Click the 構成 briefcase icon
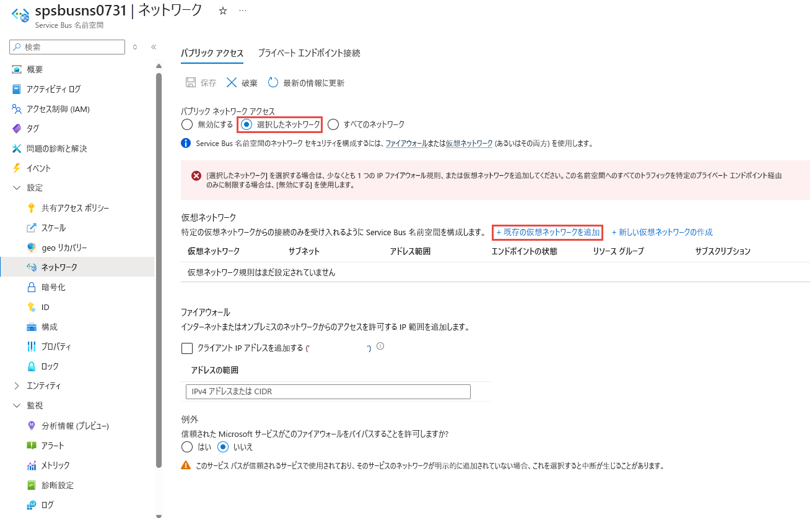Viewport: 812px width, 518px height. [x=32, y=327]
